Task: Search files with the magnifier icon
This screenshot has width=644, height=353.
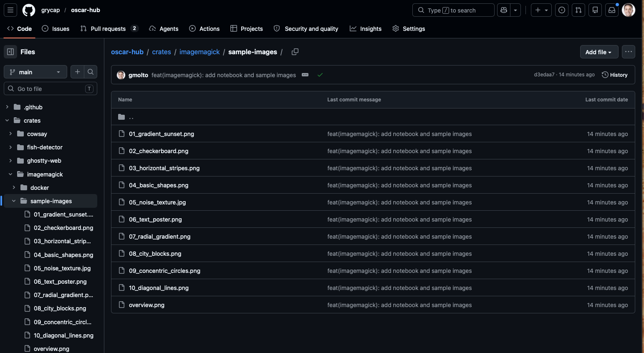Action: (x=91, y=72)
